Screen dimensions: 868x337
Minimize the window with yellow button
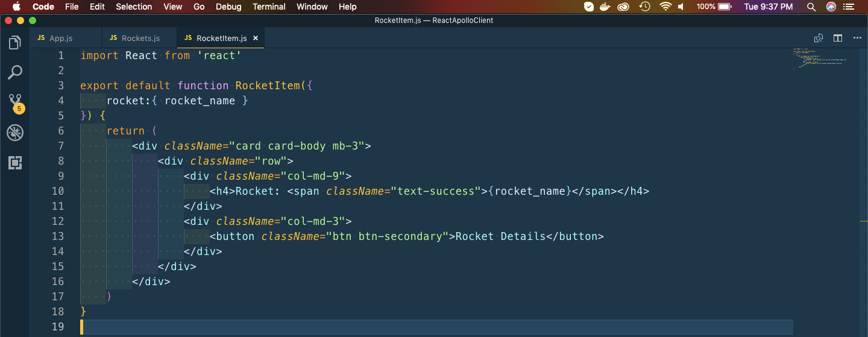pyautogui.click(x=20, y=20)
